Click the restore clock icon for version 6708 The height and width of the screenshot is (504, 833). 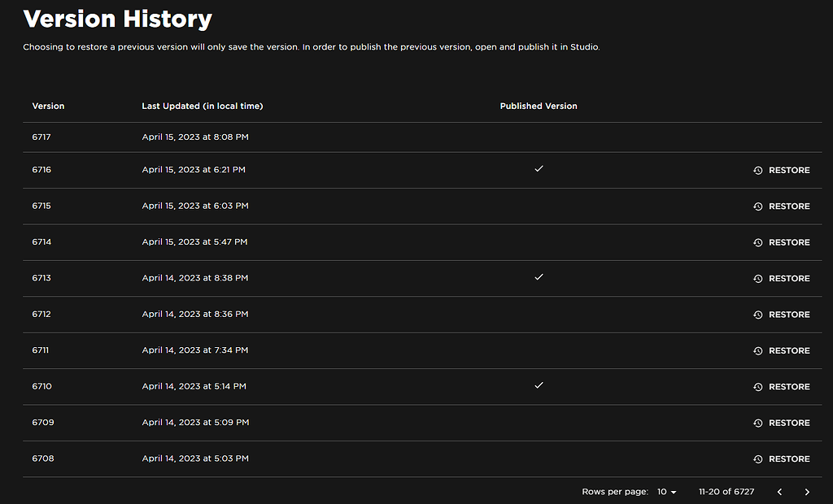(759, 458)
